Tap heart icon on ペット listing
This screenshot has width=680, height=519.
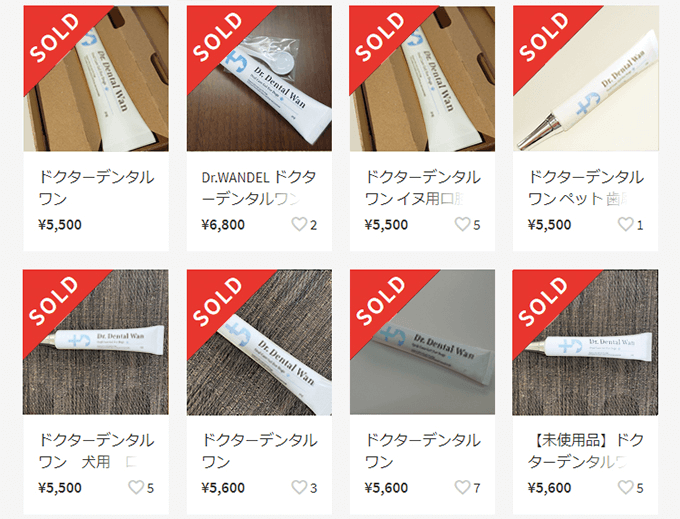[x=625, y=224]
